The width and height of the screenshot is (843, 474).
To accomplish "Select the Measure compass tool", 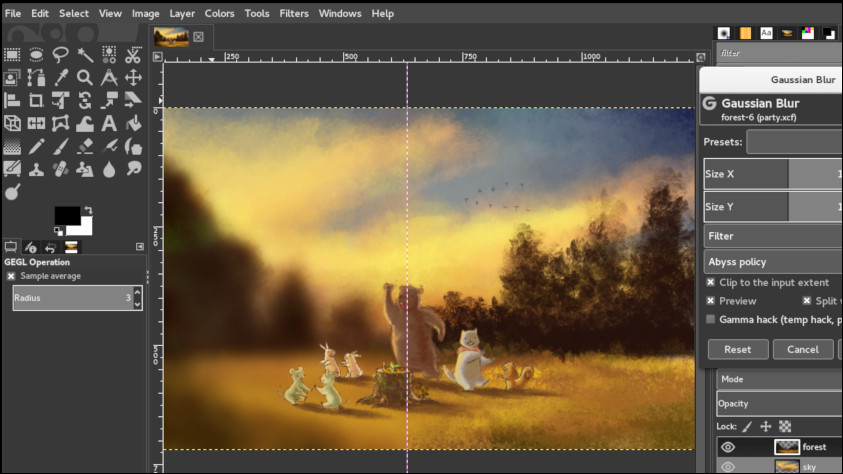I will (109, 78).
